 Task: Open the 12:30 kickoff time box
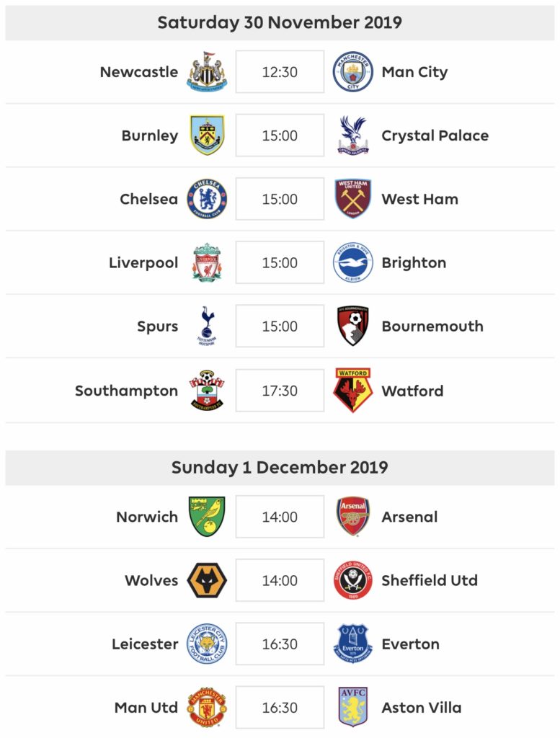[x=280, y=71]
